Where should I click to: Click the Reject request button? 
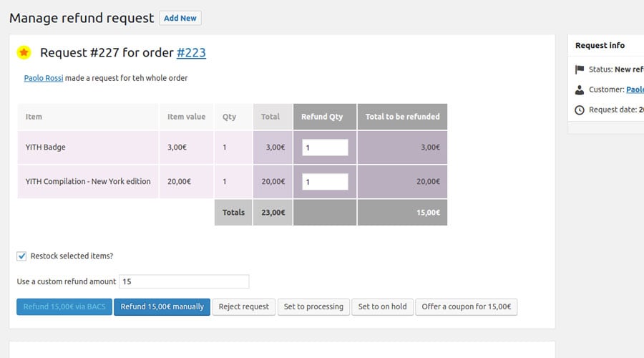click(243, 307)
